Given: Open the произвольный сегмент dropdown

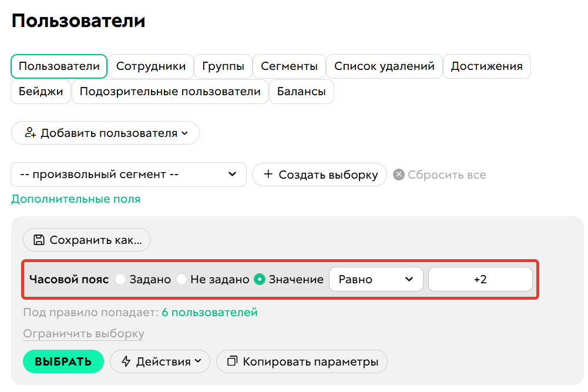Looking at the screenshot, I should 128,175.
